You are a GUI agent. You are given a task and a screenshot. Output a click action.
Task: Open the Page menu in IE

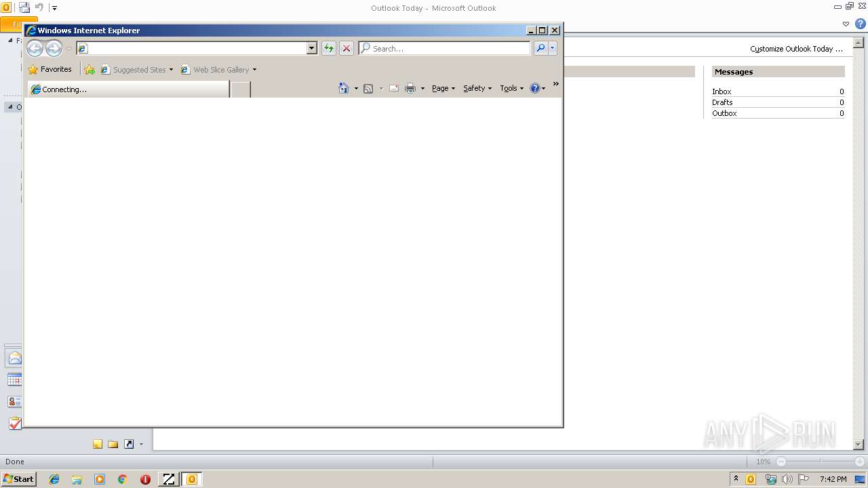(443, 88)
